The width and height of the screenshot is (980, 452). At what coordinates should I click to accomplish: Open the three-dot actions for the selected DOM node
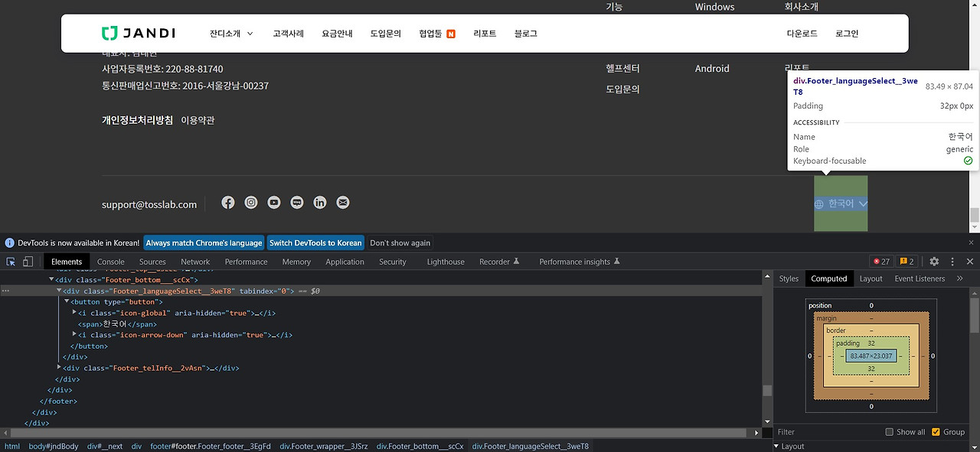click(x=5, y=291)
